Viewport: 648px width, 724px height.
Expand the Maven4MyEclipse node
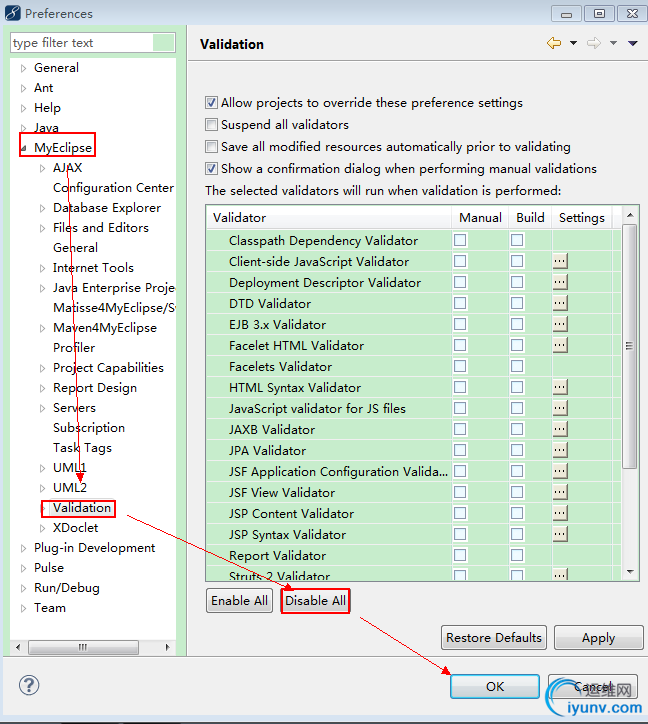pyautogui.click(x=42, y=328)
